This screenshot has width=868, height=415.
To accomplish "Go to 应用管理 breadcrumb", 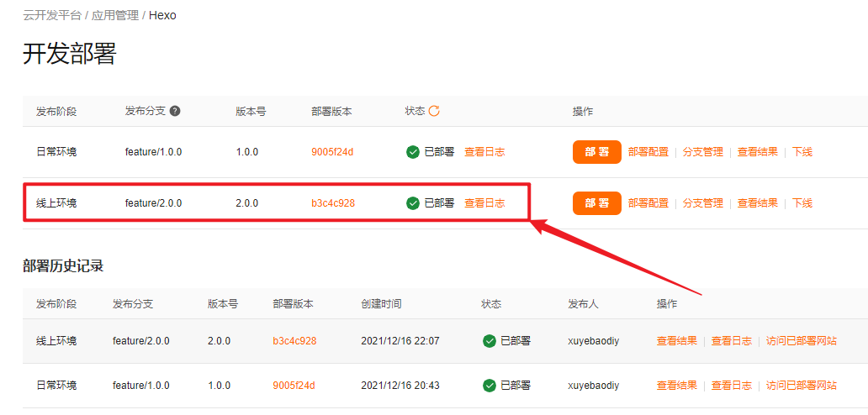I will [x=115, y=15].
